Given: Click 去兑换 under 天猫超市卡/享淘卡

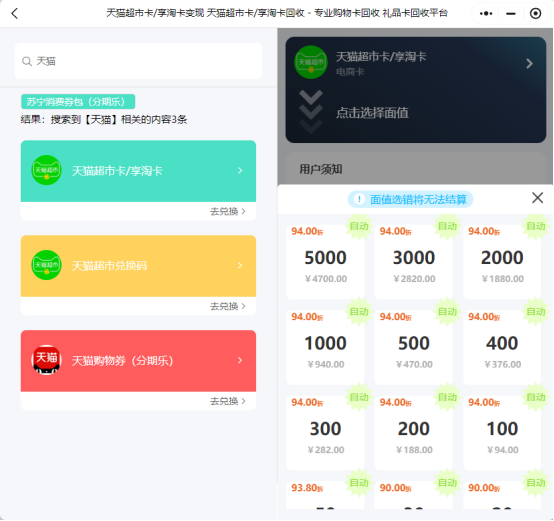Looking at the screenshot, I should point(228,211).
